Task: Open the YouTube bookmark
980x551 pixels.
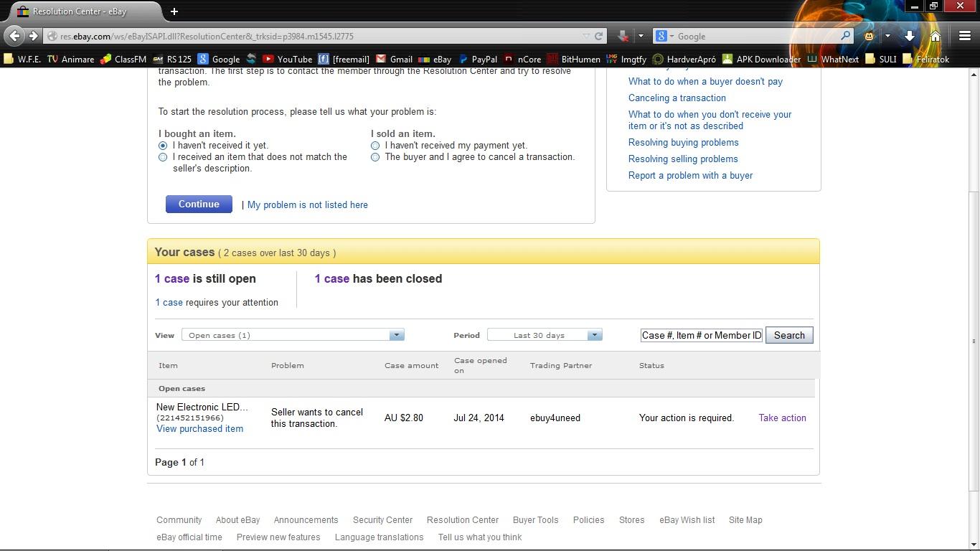Action: click(x=287, y=59)
